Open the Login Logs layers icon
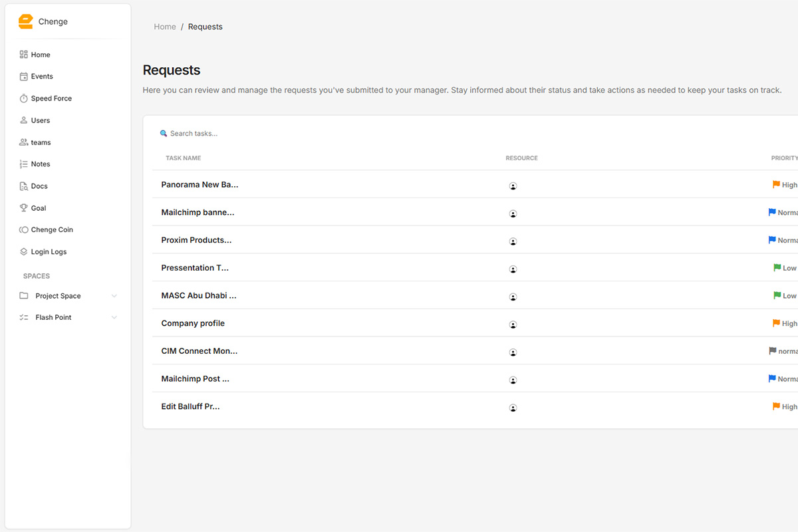 pos(24,252)
